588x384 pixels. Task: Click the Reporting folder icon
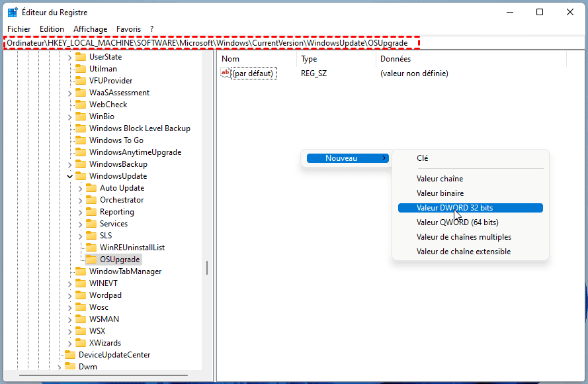pyautogui.click(x=91, y=212)
